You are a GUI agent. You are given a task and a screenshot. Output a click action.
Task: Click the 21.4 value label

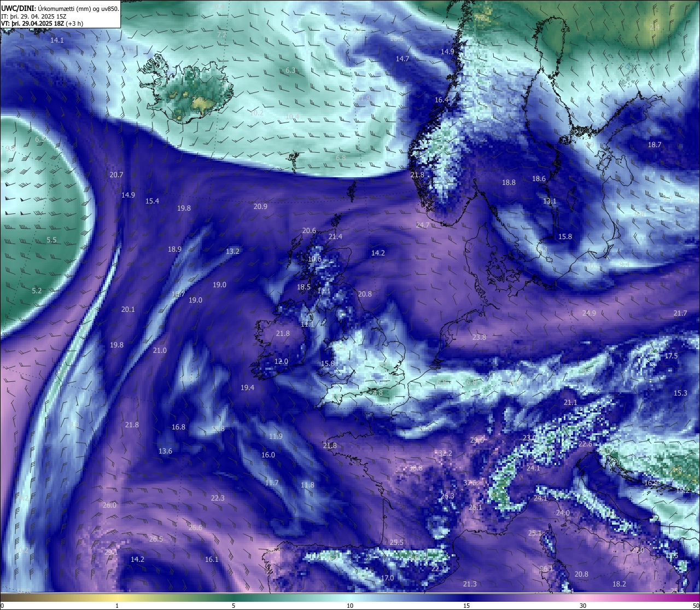(335, 237)
